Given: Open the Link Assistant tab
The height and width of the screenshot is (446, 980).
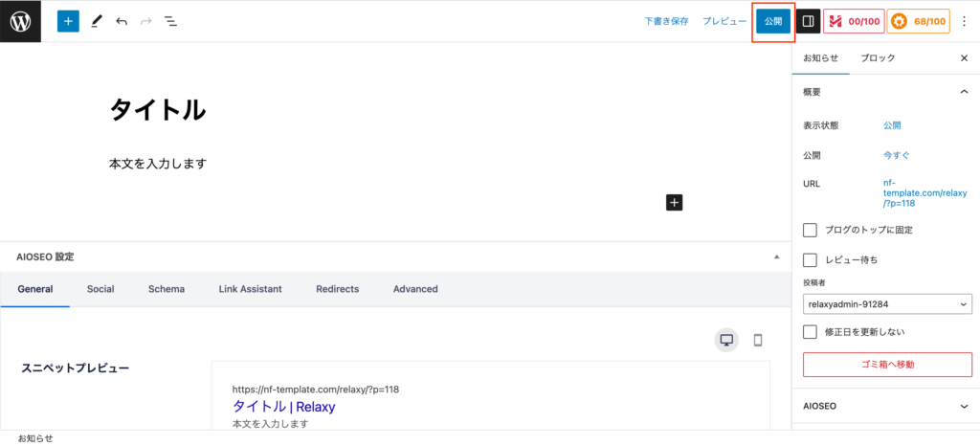Looking at the screenshot, I should pyautogui.click(x=250, y=289).
